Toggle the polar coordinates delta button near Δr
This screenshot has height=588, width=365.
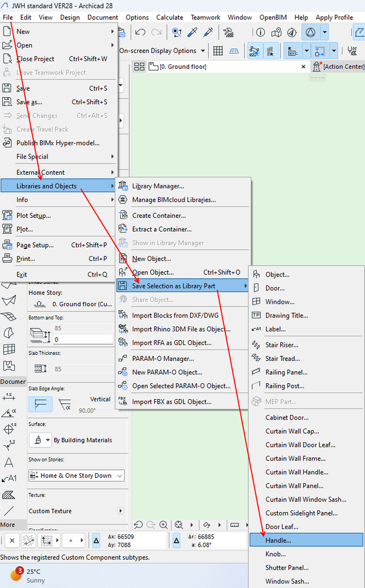(177, 540)
